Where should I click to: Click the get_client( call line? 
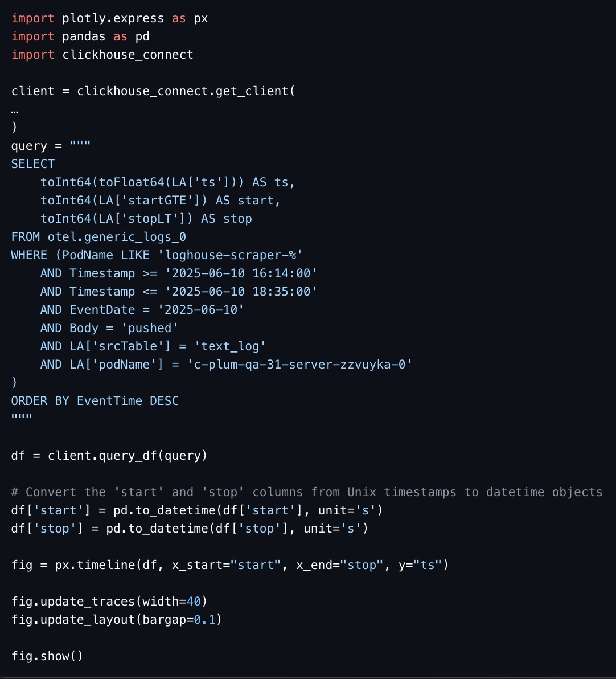coord(153,91)
